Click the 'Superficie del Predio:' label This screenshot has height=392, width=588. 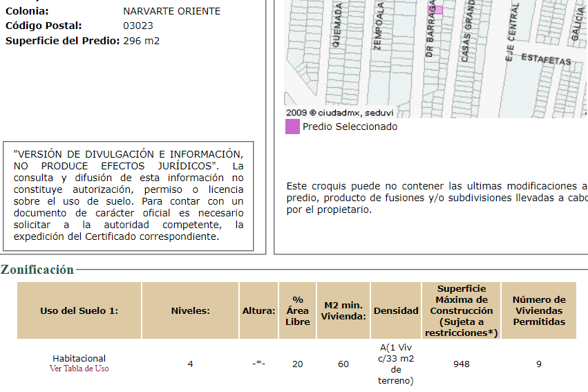tap(63, 41)
